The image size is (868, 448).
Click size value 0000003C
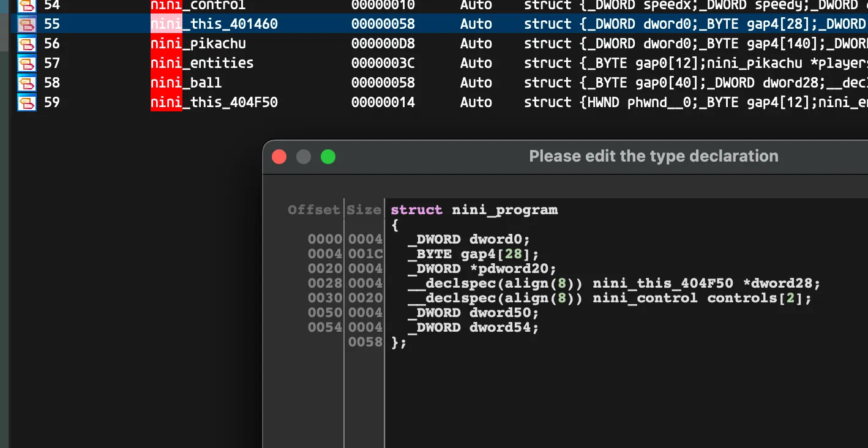coord(383,64)
